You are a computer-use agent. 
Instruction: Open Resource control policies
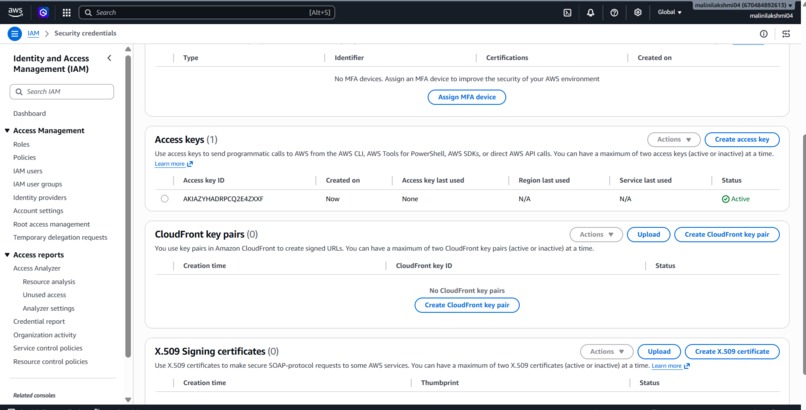[50, 362]
